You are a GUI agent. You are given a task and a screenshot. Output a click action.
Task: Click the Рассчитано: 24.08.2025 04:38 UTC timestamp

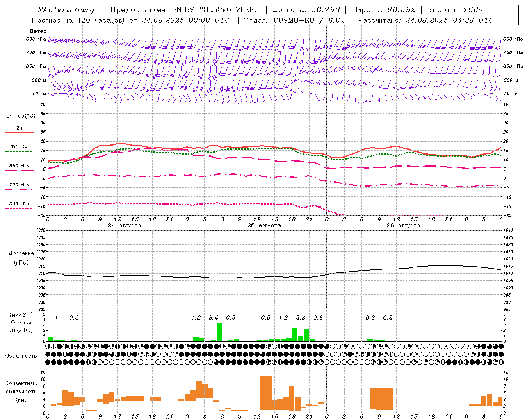pos(426,20)
